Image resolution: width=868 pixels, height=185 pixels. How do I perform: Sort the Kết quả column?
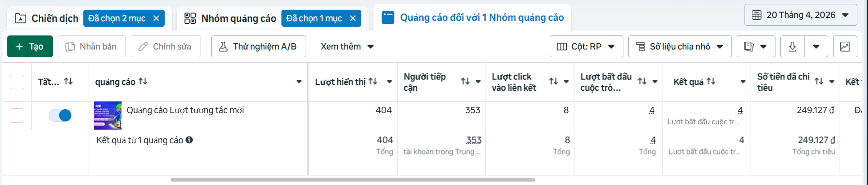711,82
